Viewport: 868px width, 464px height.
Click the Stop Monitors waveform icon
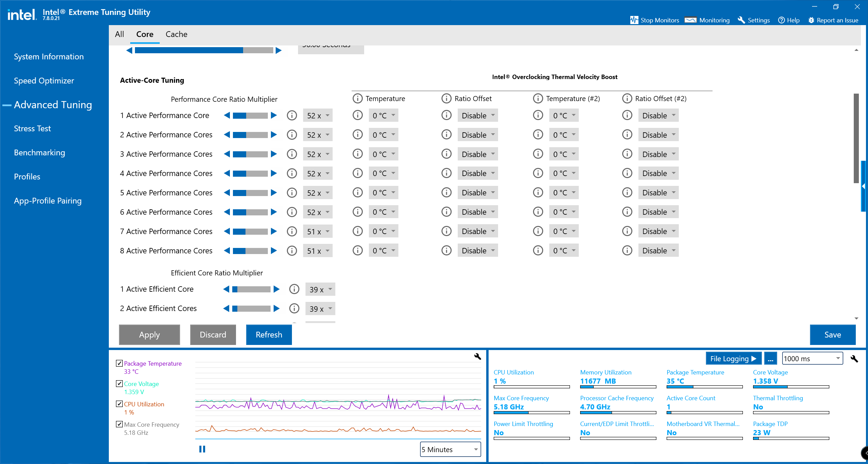[634, 20]
